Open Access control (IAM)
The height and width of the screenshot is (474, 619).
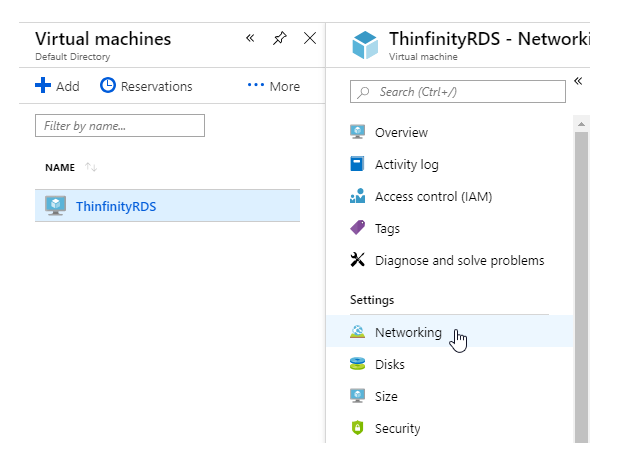433,197
